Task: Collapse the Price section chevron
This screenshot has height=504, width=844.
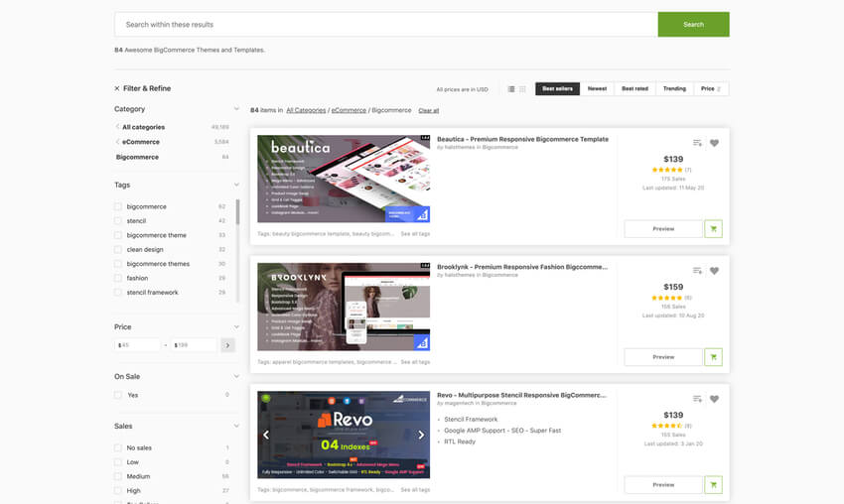Action: point(236,327)
